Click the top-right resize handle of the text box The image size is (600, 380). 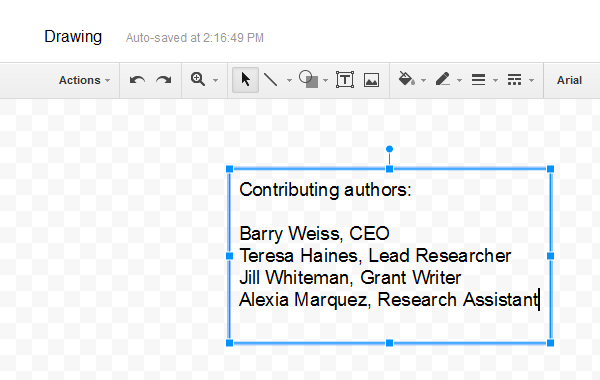tap(551, 169)
